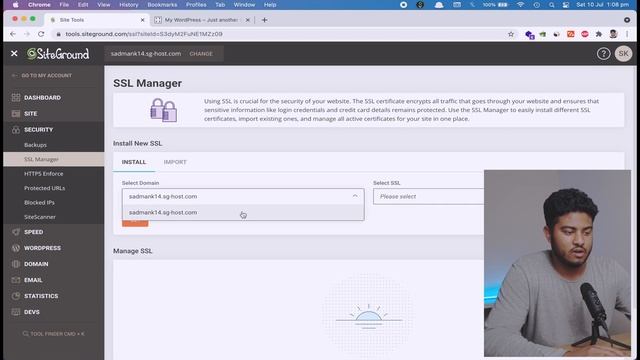The width and height of the screenshot is (640, 360).
Task: Go back in Chrome
Action: point(13,34)
